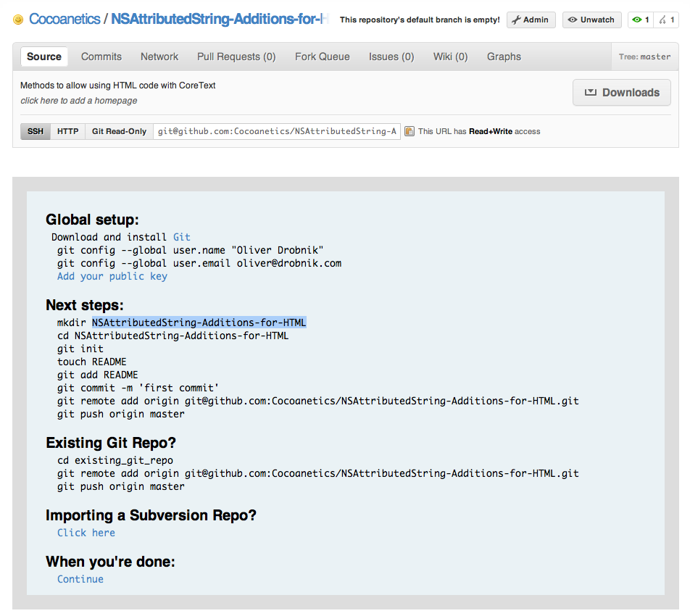
Task: Click the smiley face icon beside Cocoanetics
Action: pos(18,20)
